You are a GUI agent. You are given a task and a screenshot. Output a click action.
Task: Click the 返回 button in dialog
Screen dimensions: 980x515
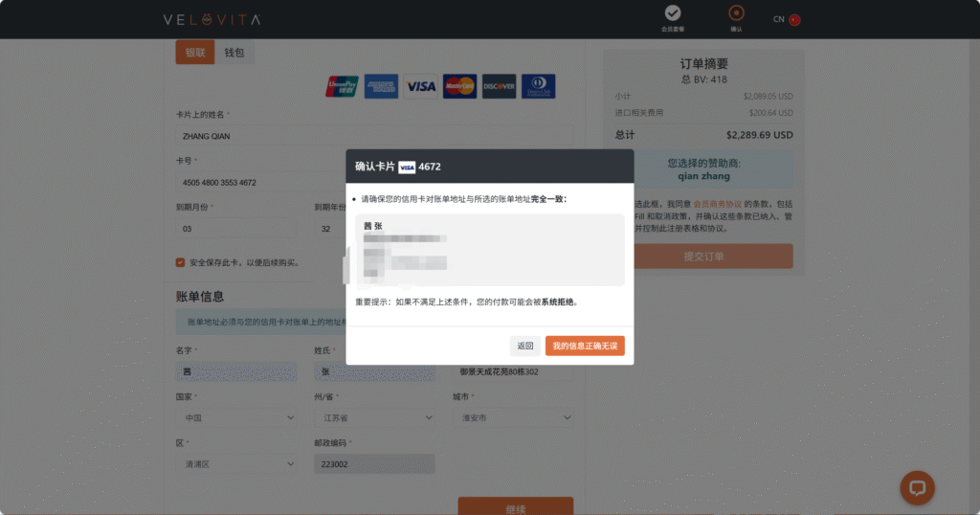click(524, 346)
